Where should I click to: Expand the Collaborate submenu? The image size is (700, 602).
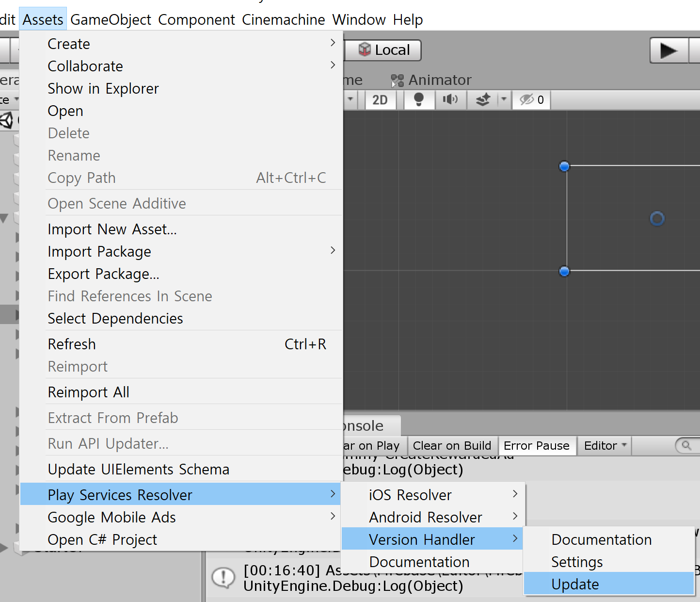click(x=181, y=66)
